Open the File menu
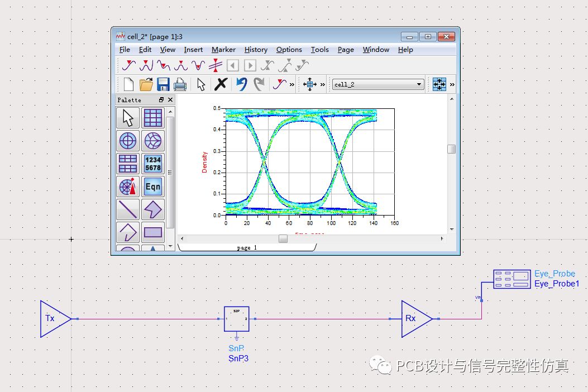Viewport: 588px width, 392px height. point(125,50)
